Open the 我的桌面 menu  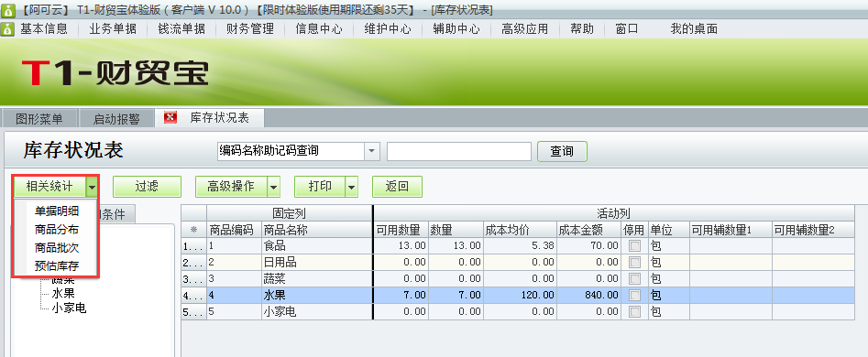tap(694, 28)
